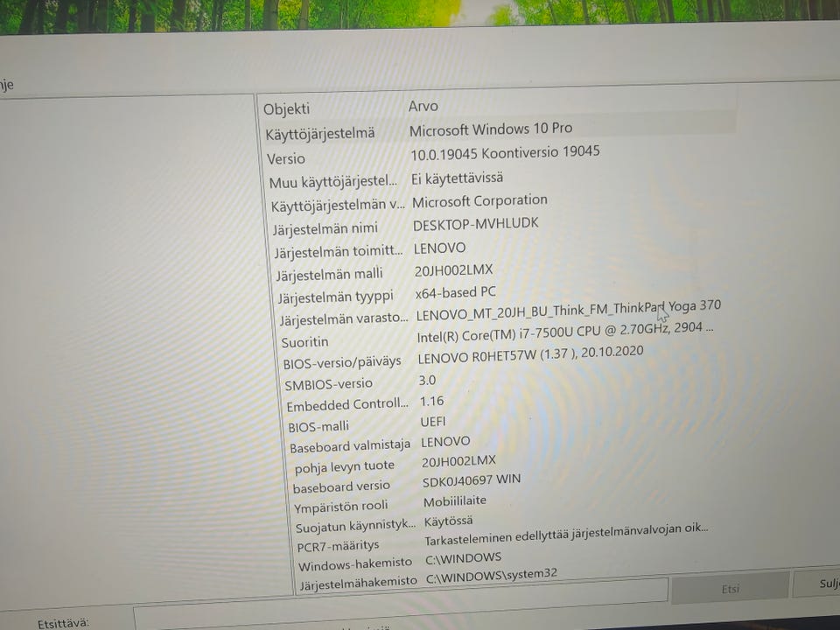Click the ThinkPad Yoga 370 SKU value

point(569,310)
